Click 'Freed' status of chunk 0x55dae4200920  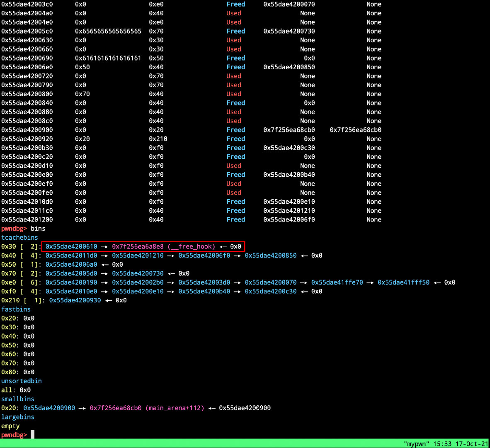pos(235,139)
